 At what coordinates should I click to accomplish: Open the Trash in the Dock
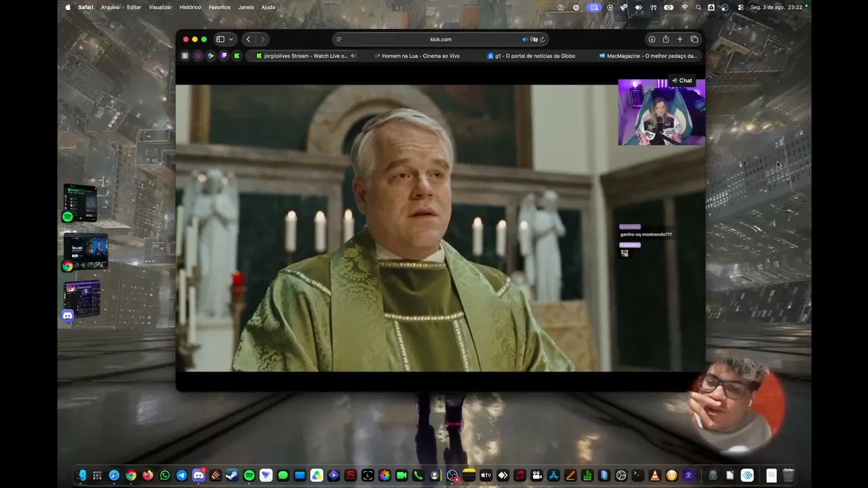click(788, 476)
